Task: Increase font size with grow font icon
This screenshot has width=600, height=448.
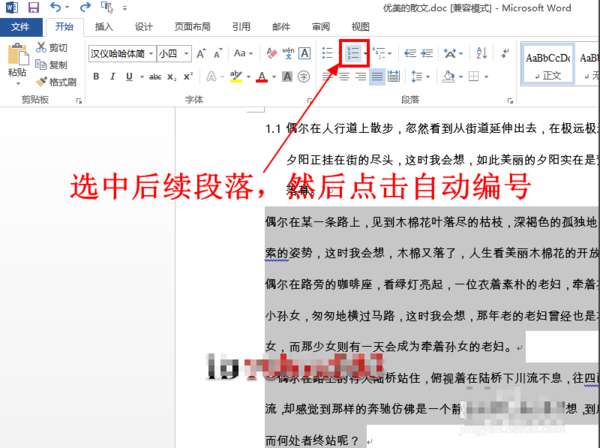Action: [x=201, y=54]
